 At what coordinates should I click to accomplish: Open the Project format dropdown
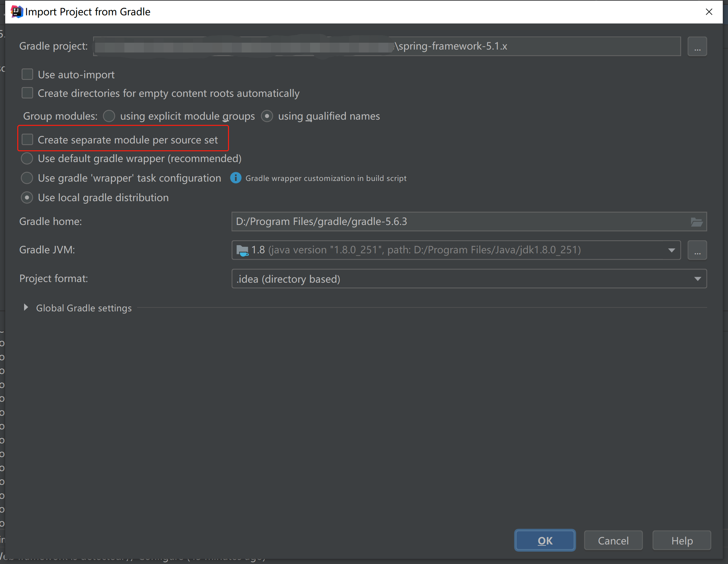pyautogui.click(x=697, y=279)
